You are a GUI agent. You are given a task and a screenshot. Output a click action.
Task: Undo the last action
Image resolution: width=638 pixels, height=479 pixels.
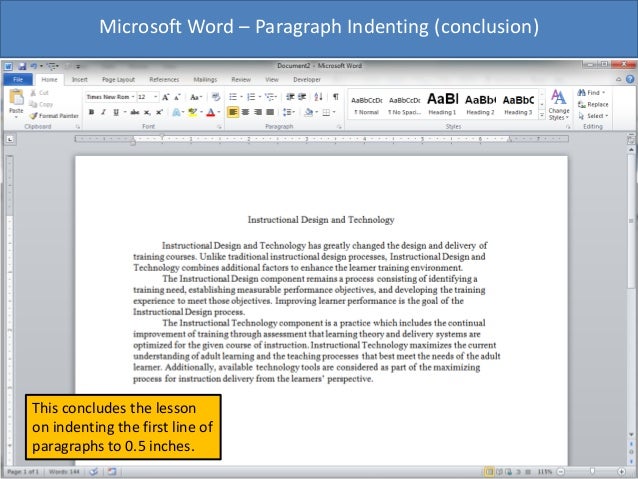point(34,66)
